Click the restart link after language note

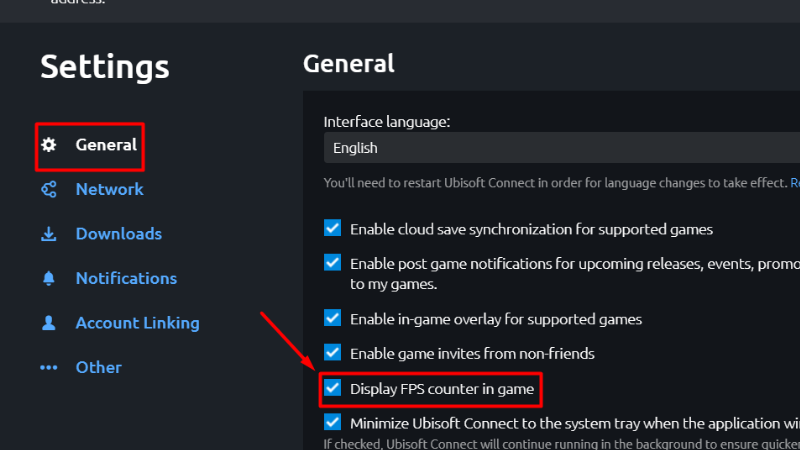[794, 183]
